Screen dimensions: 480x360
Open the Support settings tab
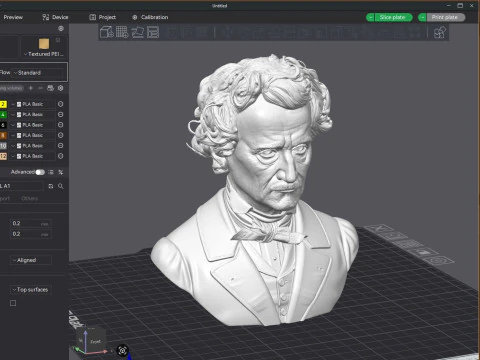pyautogui.click(x=5, y=198)
